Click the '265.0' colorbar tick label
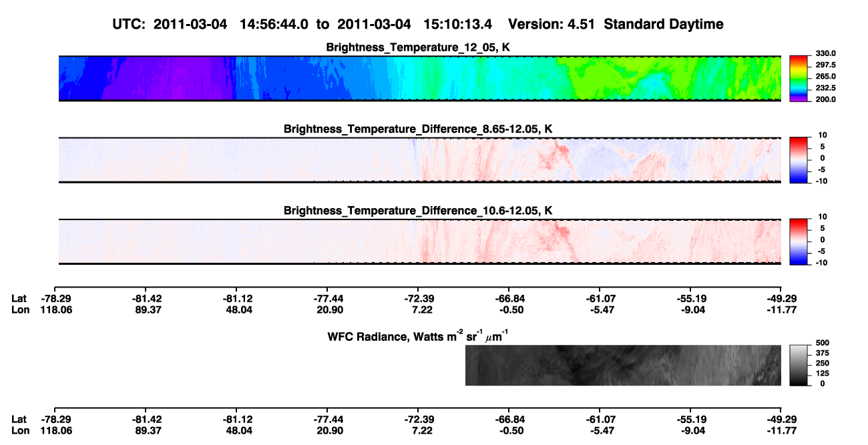This screenshot has height=445, width=868. click(826, 76)
